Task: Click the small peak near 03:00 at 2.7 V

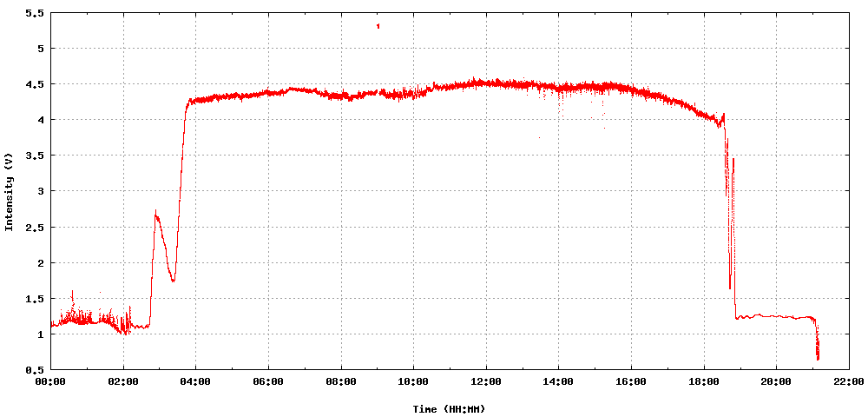Action: pyautogui.click(x=156, y=213)
